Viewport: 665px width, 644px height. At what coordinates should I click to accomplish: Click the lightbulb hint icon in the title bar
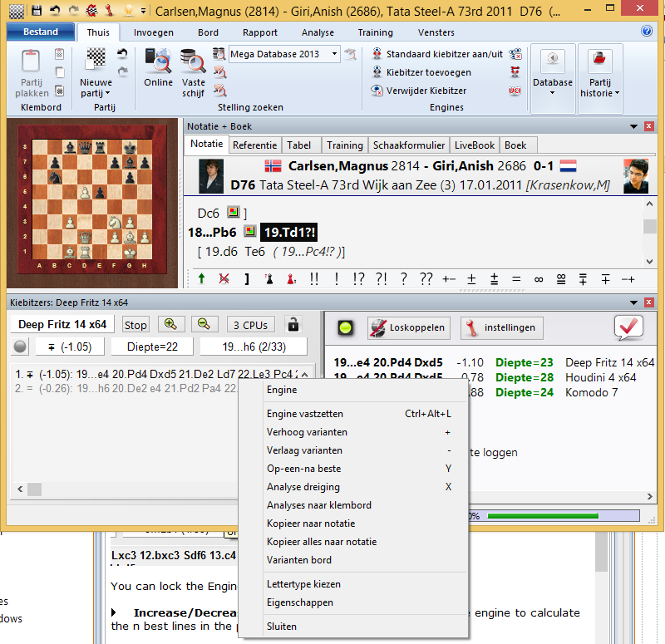pos(128,10)
